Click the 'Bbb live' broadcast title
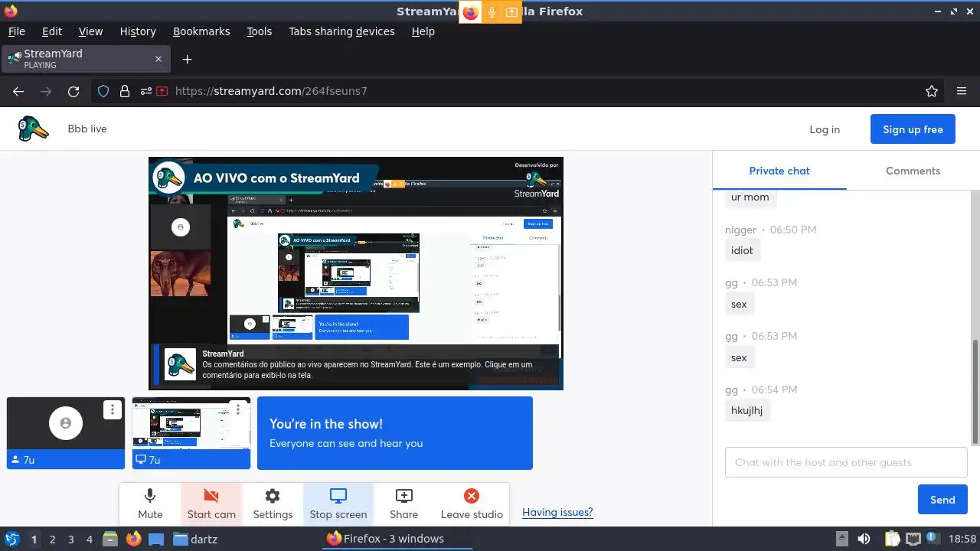 click(x=87, y=129)
